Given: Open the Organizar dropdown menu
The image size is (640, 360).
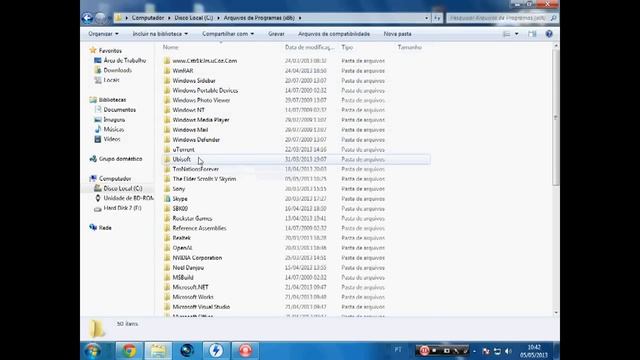Looking at the screenshot, I should (x=103, y=34).
